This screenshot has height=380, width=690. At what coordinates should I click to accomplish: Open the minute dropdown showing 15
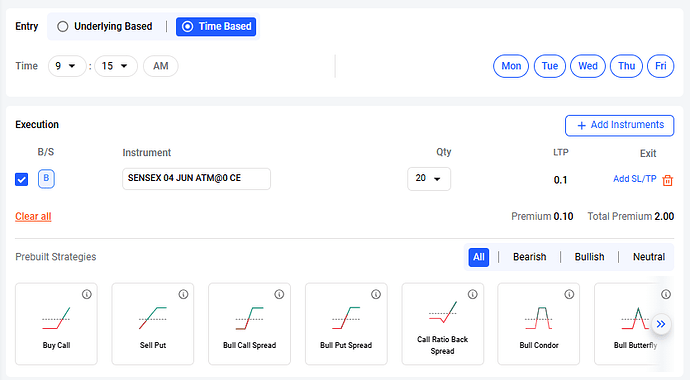[x=116, y=66]
